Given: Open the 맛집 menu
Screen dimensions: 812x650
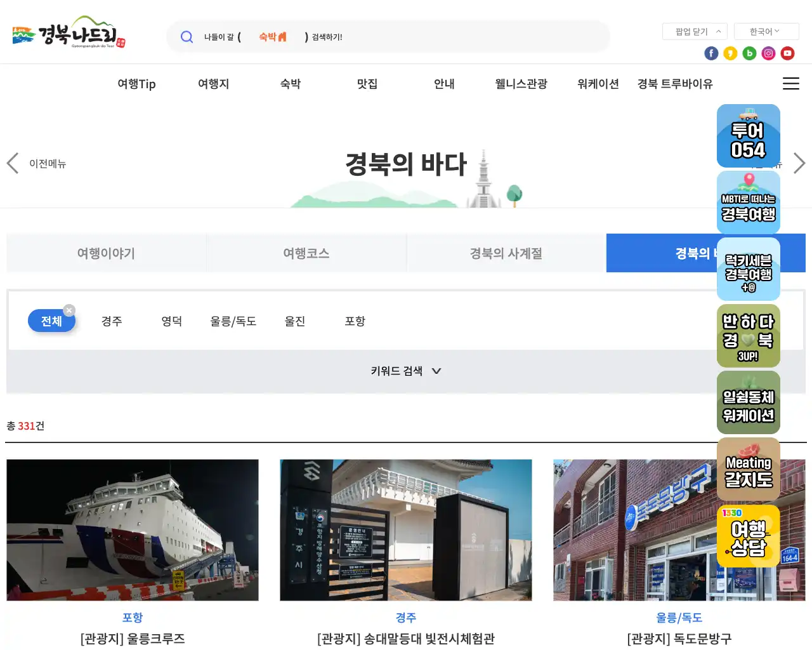Looking at the screenshot, I should (x=367, y=84).
